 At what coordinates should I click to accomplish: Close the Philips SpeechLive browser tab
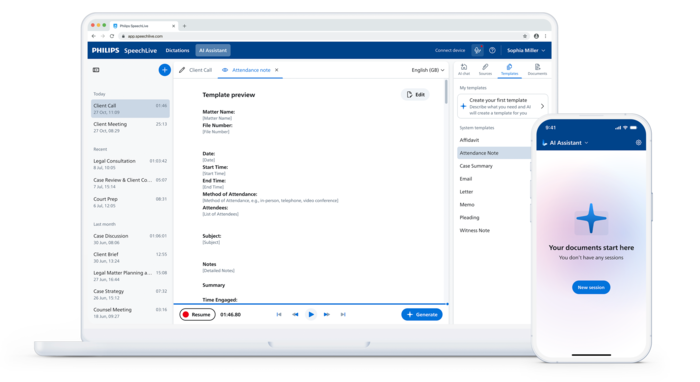(174, 26)
